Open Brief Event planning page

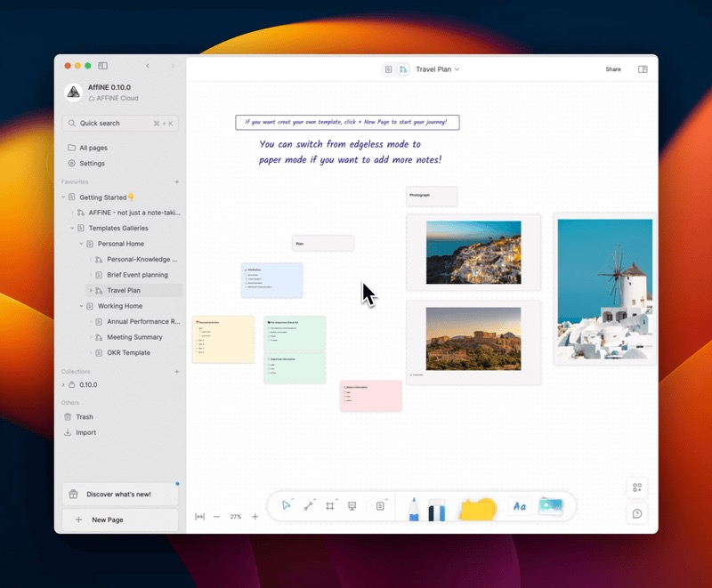[137, 275]
